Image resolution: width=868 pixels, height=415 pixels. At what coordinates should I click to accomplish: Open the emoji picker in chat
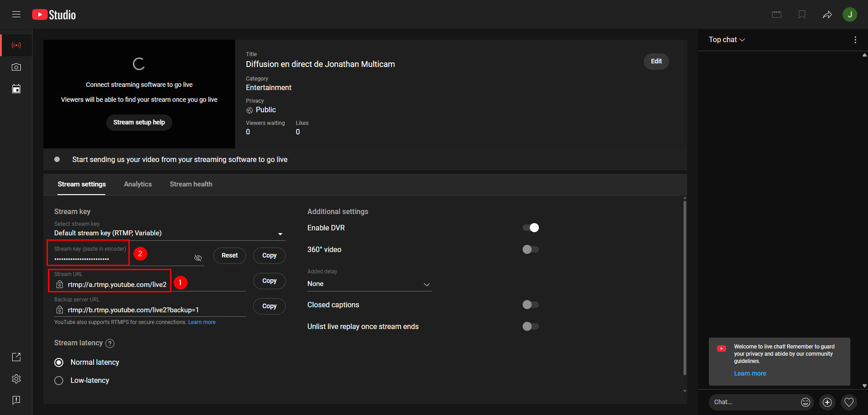(x=806, y=402)
